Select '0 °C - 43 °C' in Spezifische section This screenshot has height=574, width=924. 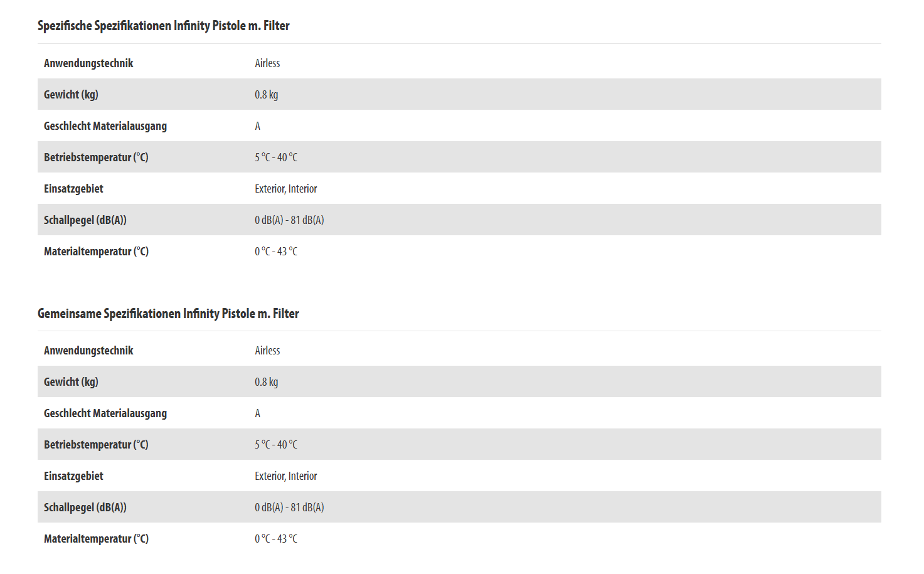pos(276,251)
